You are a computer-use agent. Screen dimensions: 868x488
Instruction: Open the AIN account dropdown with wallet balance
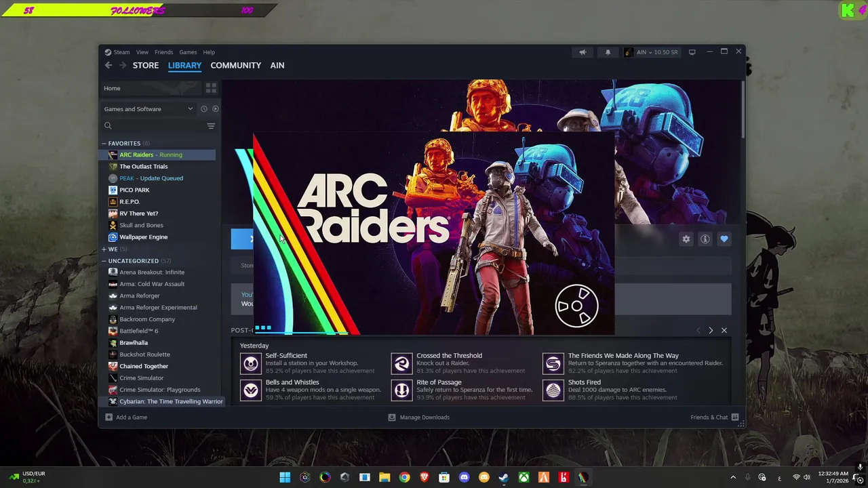pos(651,52)
